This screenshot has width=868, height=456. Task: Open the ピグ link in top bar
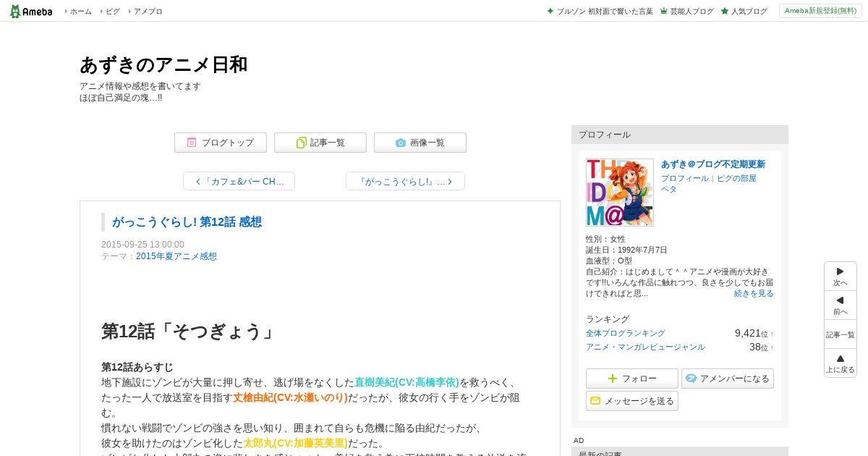113,12
